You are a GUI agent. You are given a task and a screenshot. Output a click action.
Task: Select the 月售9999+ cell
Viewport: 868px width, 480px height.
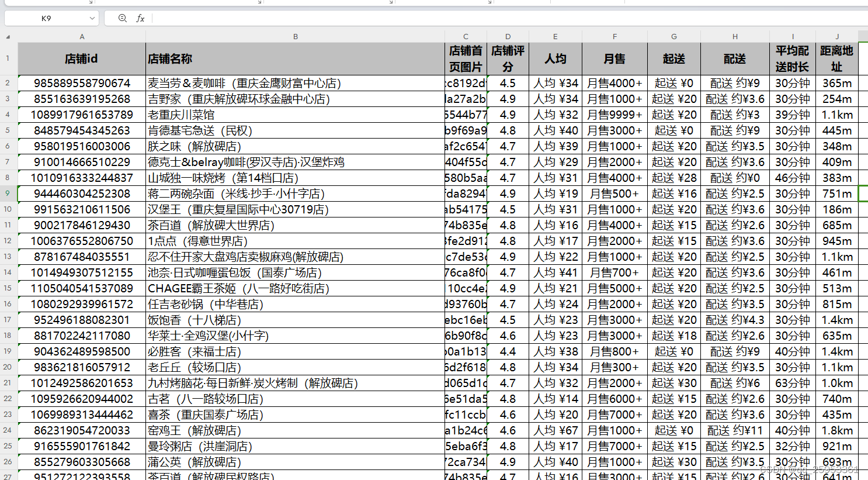click(614, 115)
